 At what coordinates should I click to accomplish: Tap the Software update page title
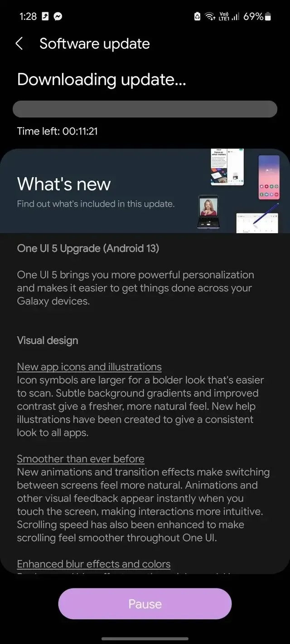point(95,43)
